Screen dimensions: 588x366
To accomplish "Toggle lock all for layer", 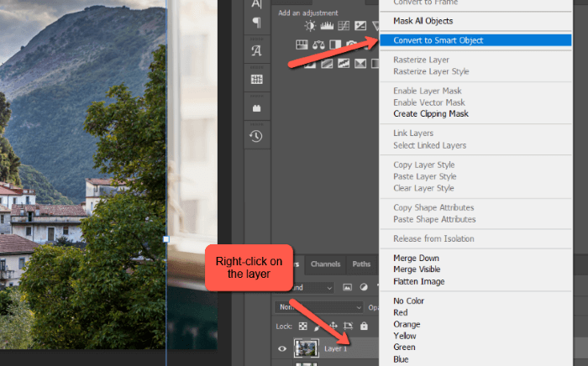I will 364,326.
